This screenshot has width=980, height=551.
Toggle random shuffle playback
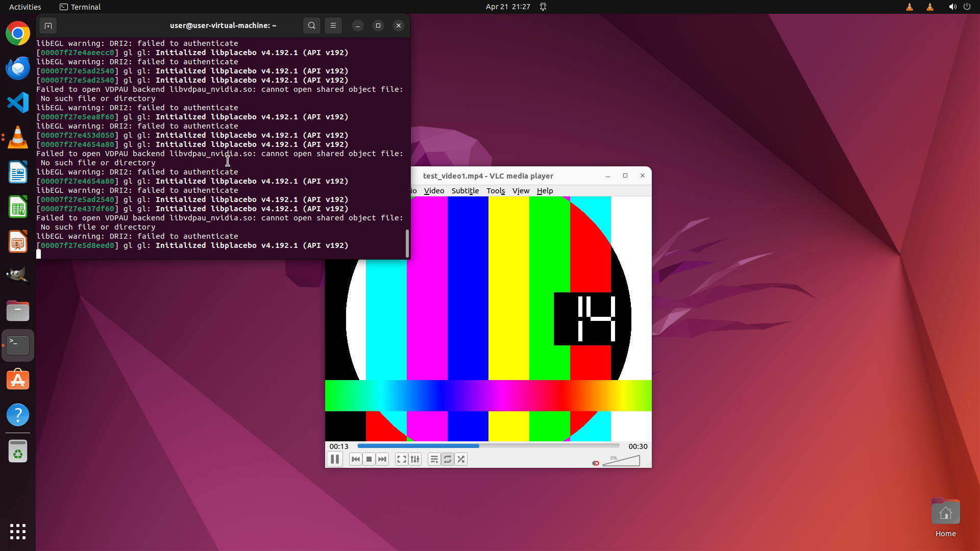click(x=461, y=459)
